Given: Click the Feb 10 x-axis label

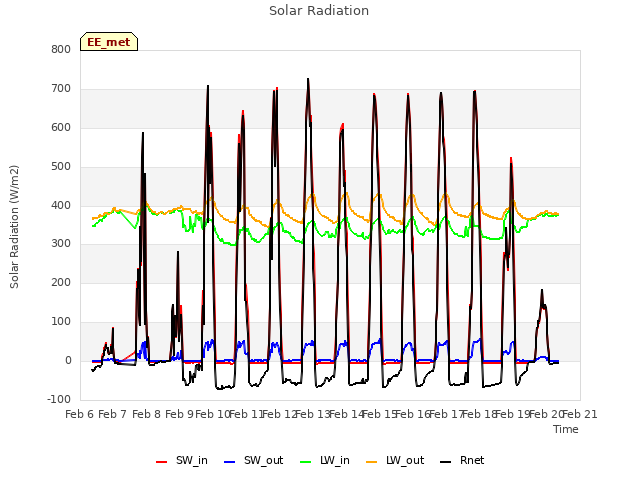Looking at the screenshot, I should click(x=213, y=415).
